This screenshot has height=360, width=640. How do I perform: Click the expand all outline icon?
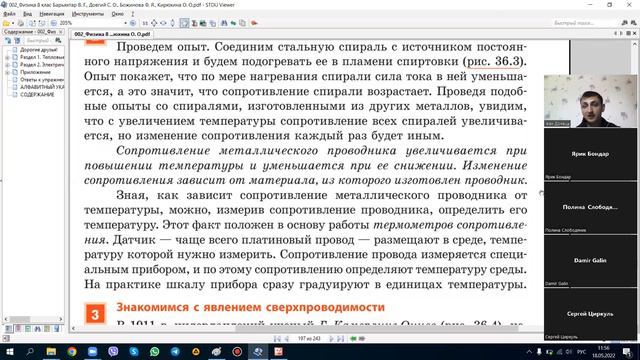[8, 40]
